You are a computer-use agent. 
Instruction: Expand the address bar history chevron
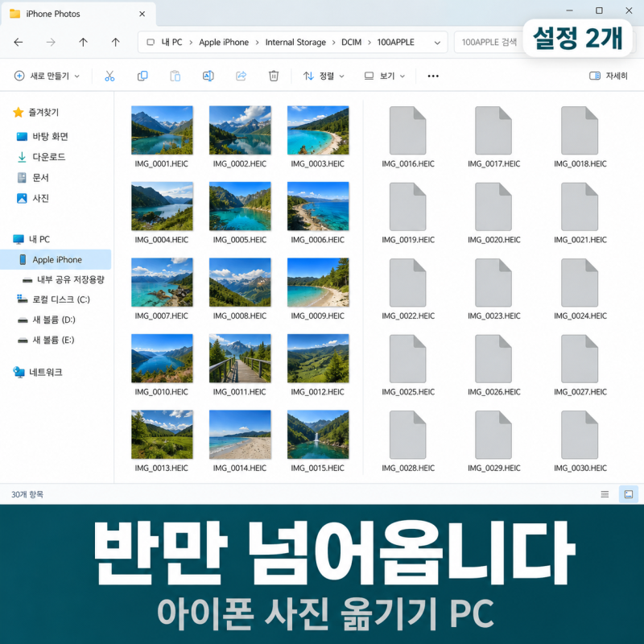pyautogui.click(x=437, y=43)
